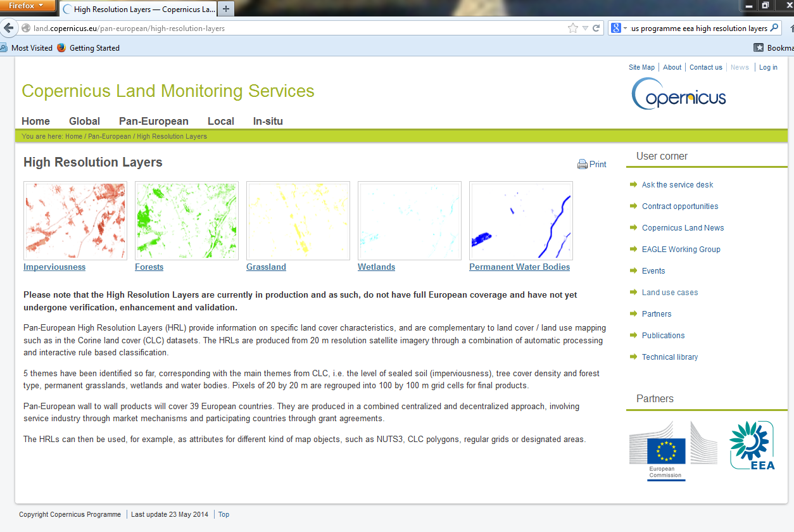
Task: Click the Copernicus logo
Action: 679,94
